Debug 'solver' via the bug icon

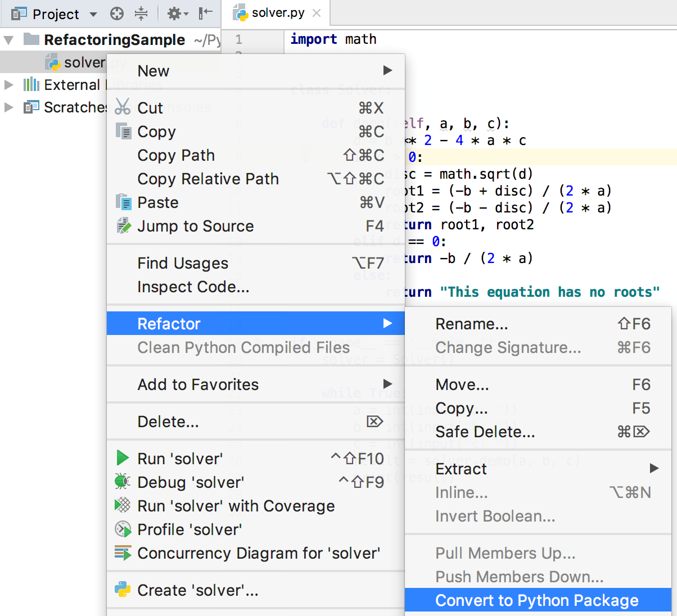click(121, 482)
